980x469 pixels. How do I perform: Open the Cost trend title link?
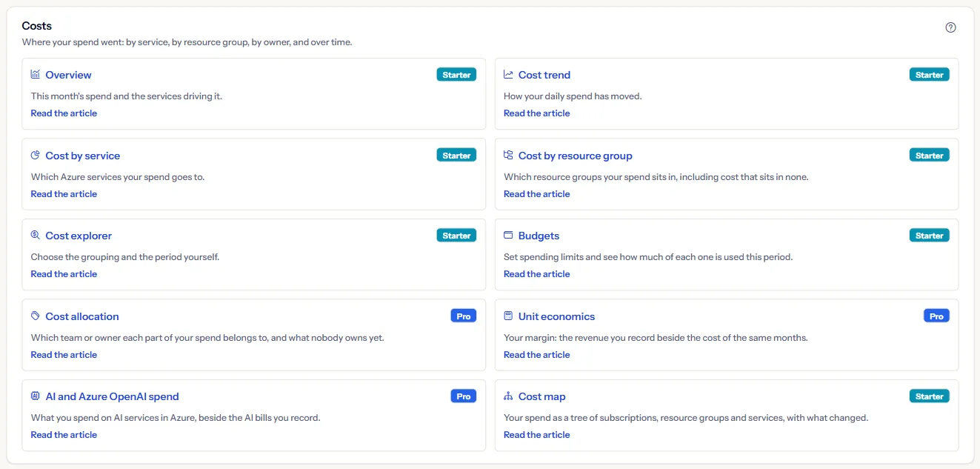[x=544, y=75]
